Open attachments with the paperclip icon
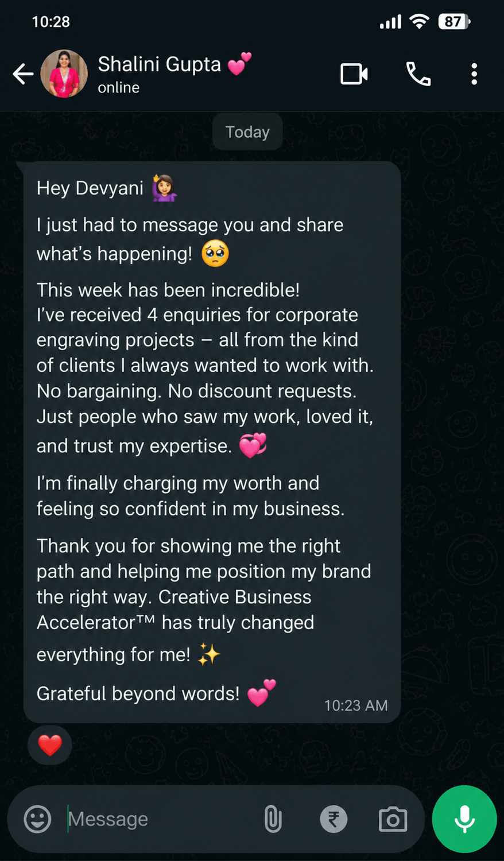 [x=273, y=819]
